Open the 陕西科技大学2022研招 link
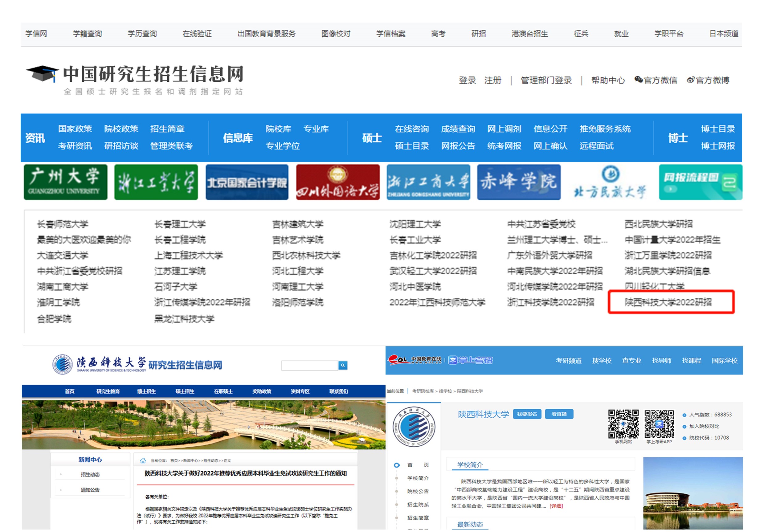This screenshot has height=532, width=764. [668, 302]
